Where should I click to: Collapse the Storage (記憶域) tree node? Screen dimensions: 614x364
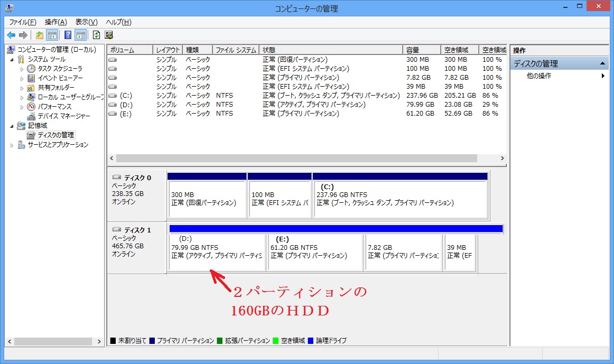tap(12, 126)
